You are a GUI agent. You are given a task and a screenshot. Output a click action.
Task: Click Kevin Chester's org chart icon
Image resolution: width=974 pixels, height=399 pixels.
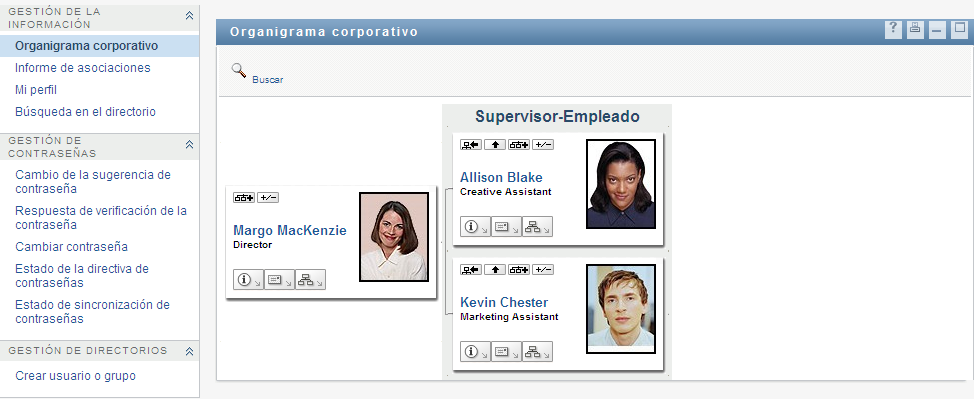[x=537, y=352]
